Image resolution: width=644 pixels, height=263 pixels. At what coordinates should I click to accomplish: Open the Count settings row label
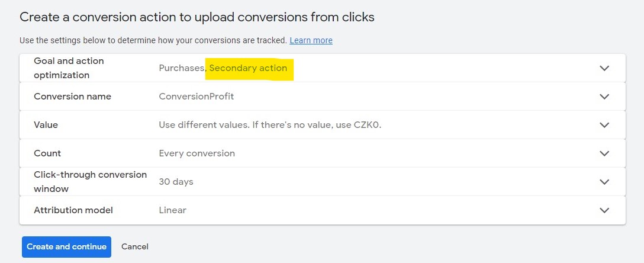47,153
